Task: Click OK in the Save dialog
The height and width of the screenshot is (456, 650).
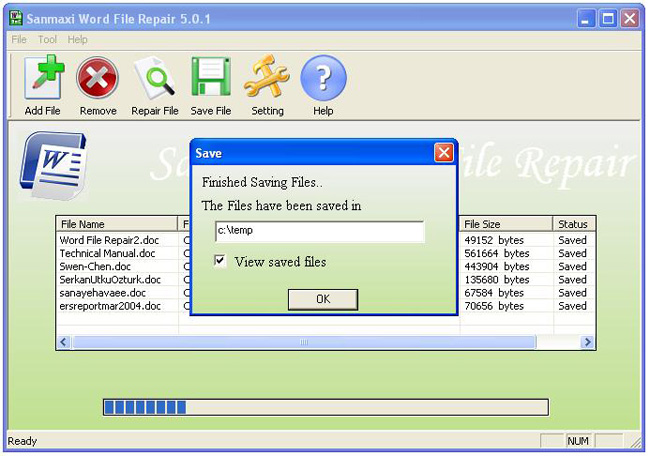Action: point(323,299)
